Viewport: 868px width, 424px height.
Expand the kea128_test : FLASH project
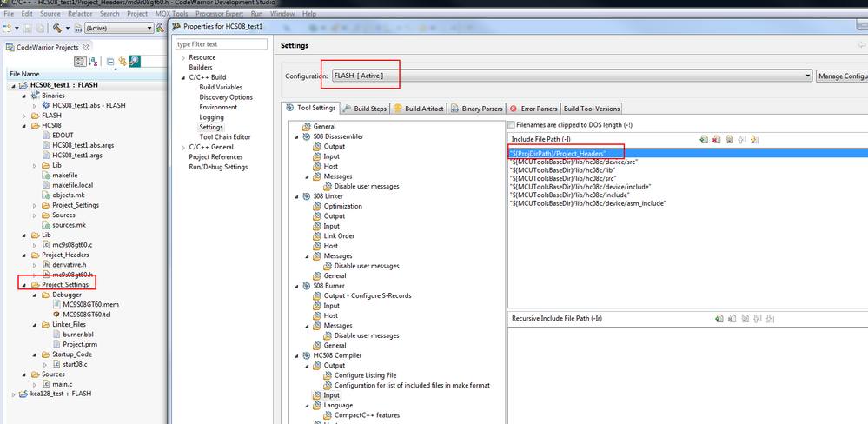[x=13, y=394]
